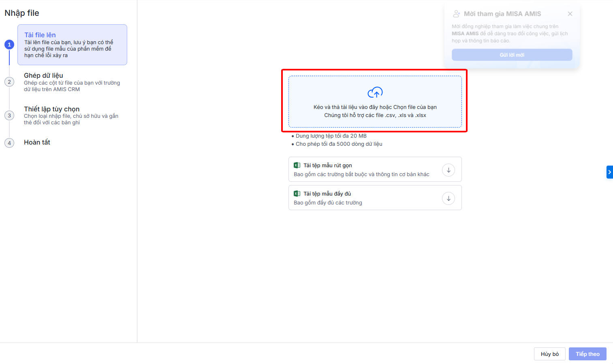The width and height of the screenshot is (613, 364).
Task: Open the Tải file lên step
Action: 72,45
